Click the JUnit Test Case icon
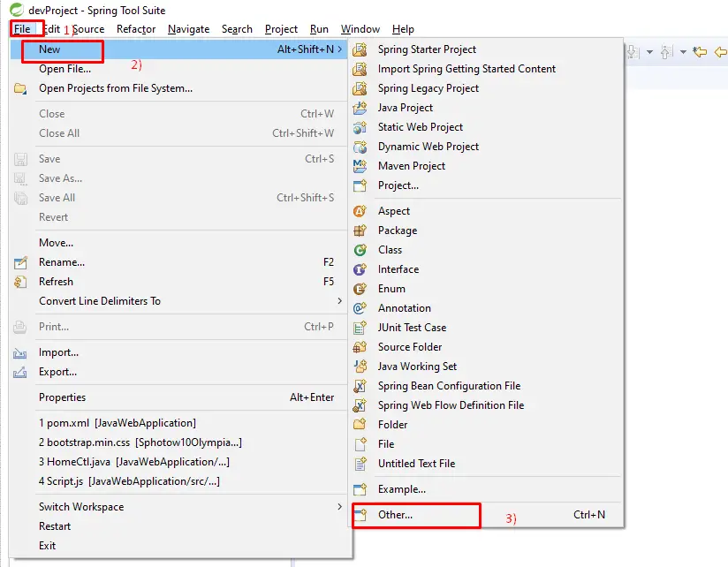728x567 pixels. point(360,328)
